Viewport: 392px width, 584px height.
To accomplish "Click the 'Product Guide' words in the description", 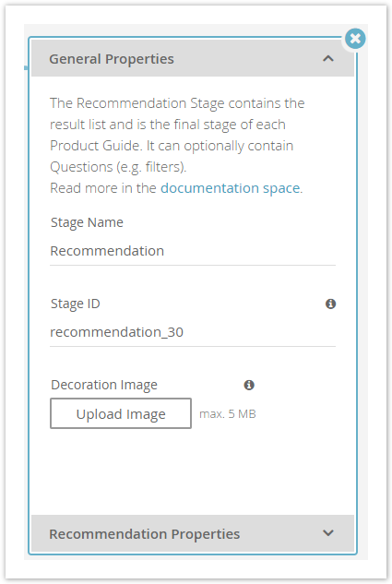I will click(96, 146).
